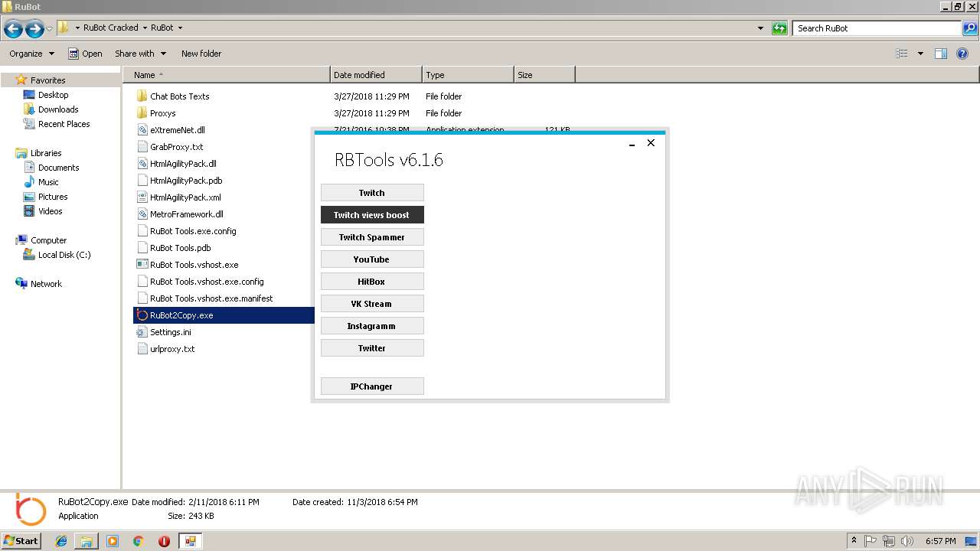980x551 pixels.
Task: Select RuBot Tools.vshost.exe.config file
Action: click(x=207, y=282)
